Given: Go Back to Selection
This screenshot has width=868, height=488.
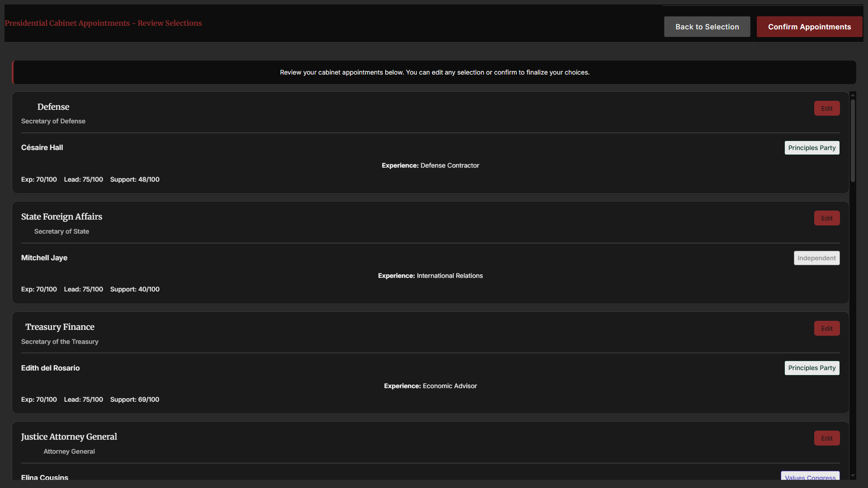Looking at the screenshot, I should 707,27.
